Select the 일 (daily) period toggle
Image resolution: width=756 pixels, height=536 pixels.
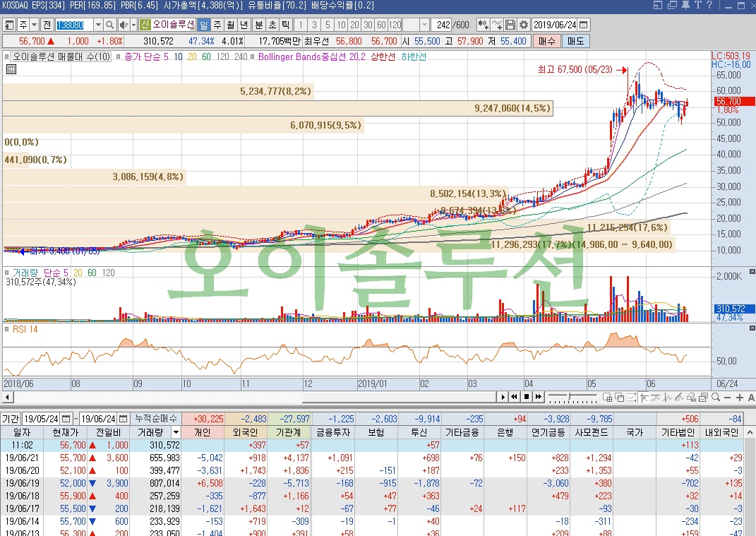204,25
